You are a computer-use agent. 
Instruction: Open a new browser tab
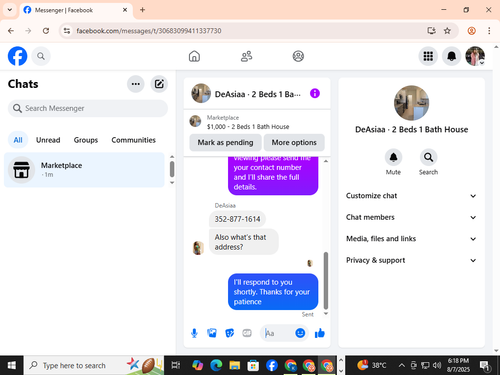click(142, 10)
